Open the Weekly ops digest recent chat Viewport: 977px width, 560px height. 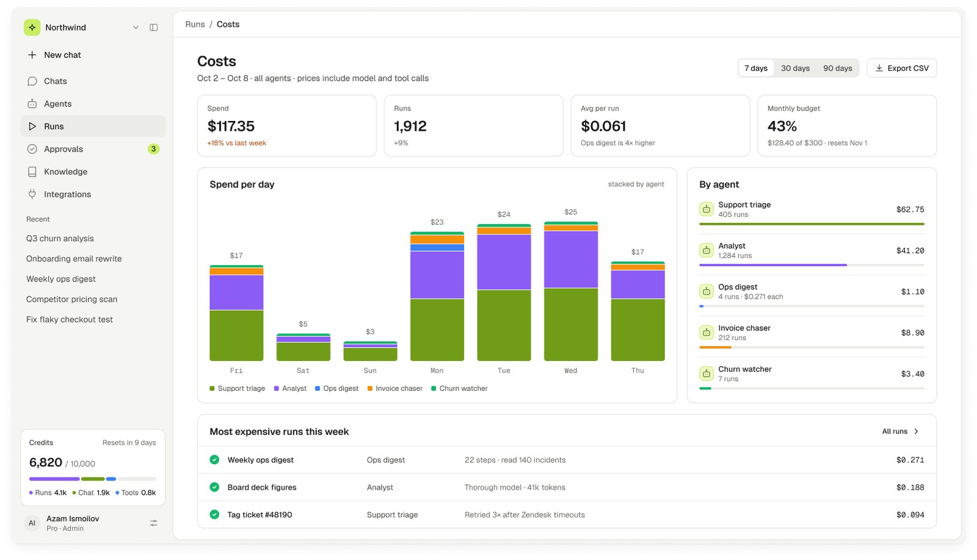click(x=61, y=279)
